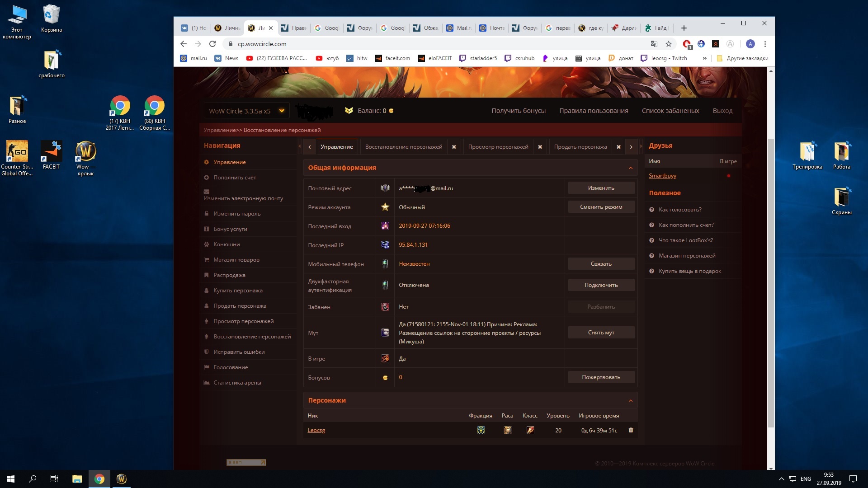Viewport: 868px width, 488px height.
Task: Open Магазин товаров in navigation menu
Action: click(236, 260)
